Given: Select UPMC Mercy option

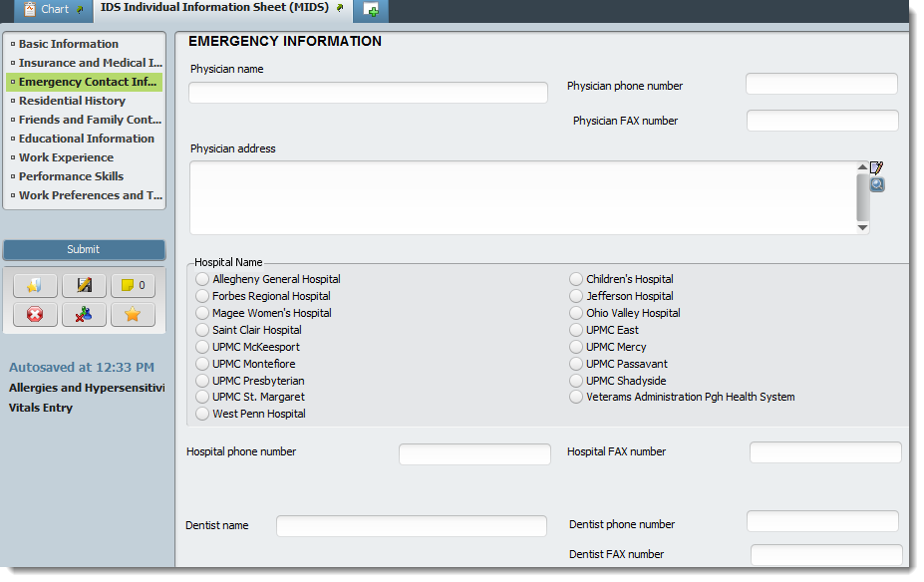Looking at the screenshot, I should pos(576,347).
